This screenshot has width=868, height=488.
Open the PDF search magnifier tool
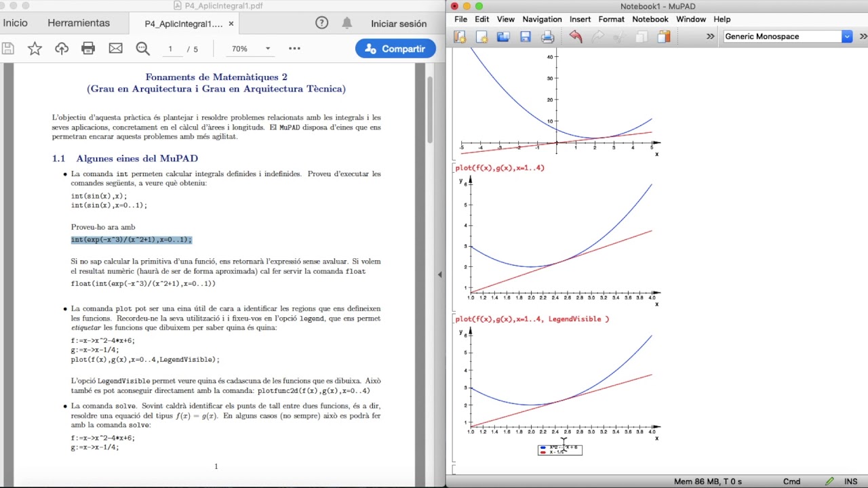[x=143, y=49]
